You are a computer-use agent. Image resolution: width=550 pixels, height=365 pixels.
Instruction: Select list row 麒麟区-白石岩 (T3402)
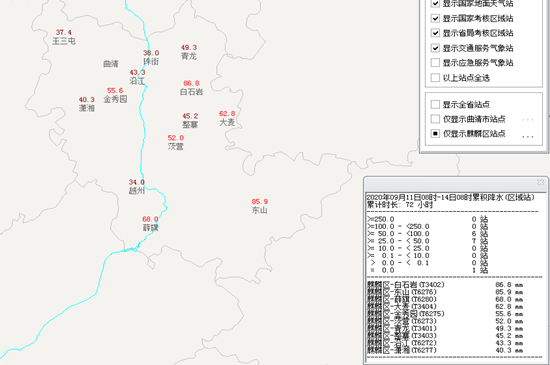(445, 285)
